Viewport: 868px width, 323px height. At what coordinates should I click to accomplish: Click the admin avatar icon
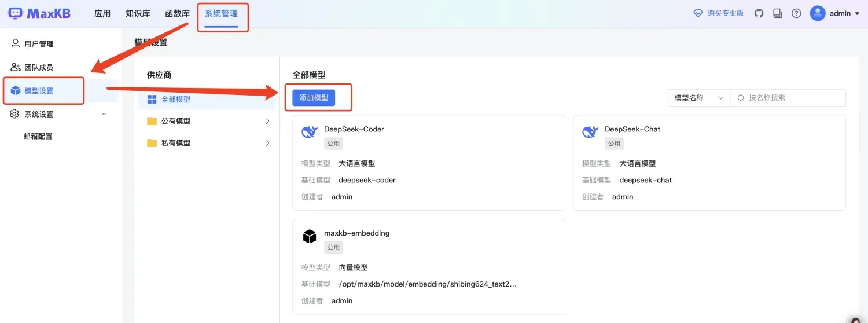(x=818, y=13)
